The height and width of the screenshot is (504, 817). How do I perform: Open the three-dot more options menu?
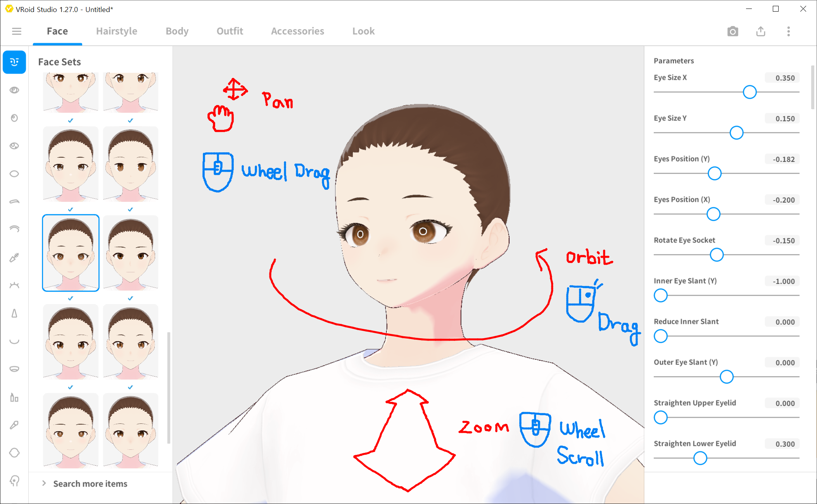[788, 31]
